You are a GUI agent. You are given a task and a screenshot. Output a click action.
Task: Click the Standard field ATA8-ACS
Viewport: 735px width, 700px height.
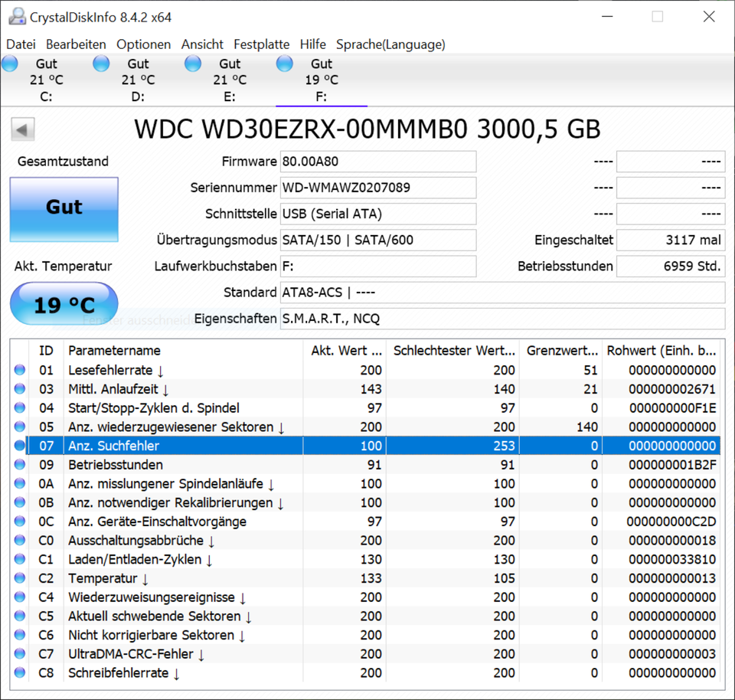(x=502, y=293)
